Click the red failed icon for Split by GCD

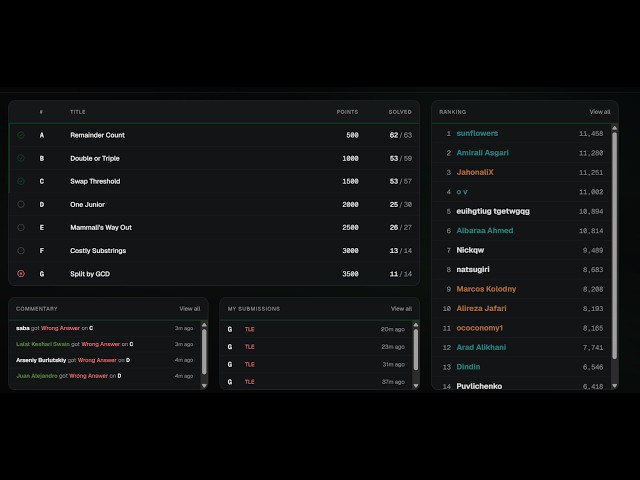click(x=21, y=274)
